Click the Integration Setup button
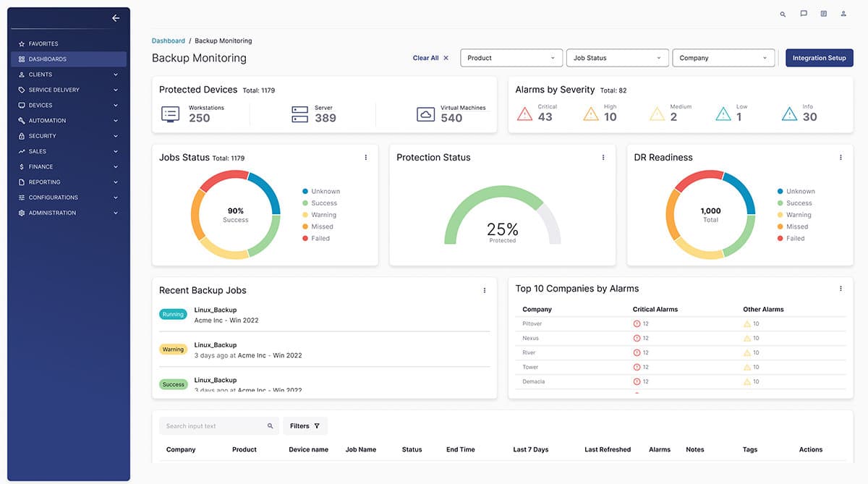The height and width of the screenshot is (484, 868). pyautogui.click(x=820, y=58)
